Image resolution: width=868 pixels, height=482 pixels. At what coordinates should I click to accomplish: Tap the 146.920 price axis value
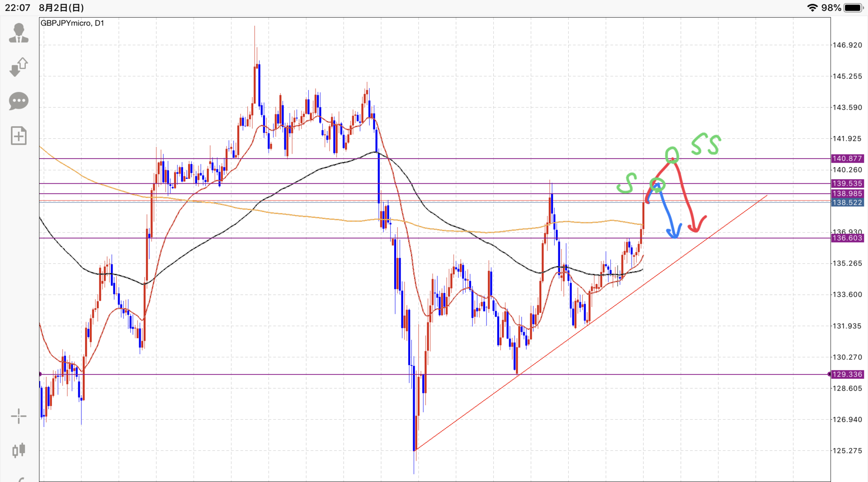coord(848,45)
